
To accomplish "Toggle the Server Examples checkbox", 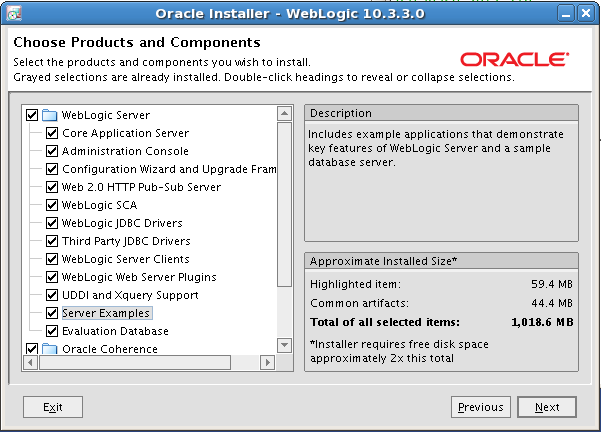I will [x=52, y=313].
